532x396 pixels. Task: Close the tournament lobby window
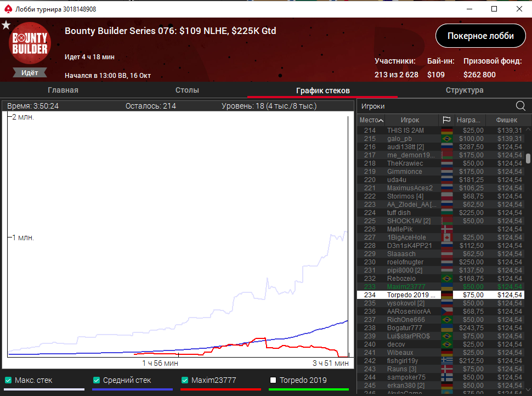519,9
